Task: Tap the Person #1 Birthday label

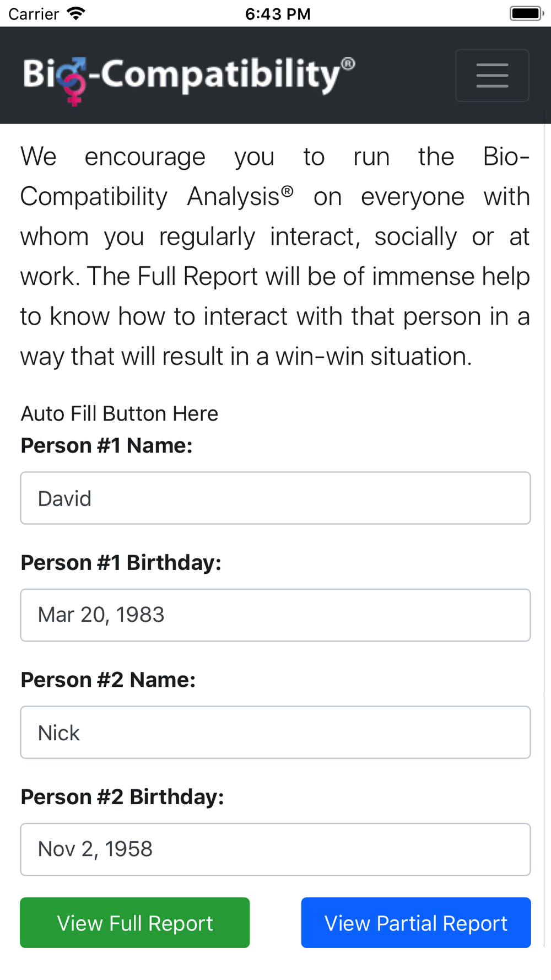Action: point(121,563)
